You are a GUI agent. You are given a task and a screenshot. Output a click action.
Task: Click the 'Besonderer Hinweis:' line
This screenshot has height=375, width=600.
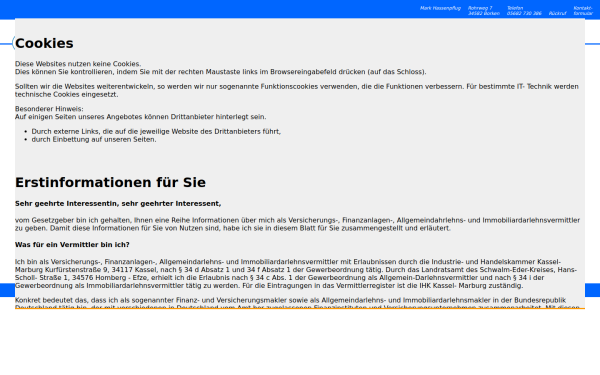pos(49,109)
